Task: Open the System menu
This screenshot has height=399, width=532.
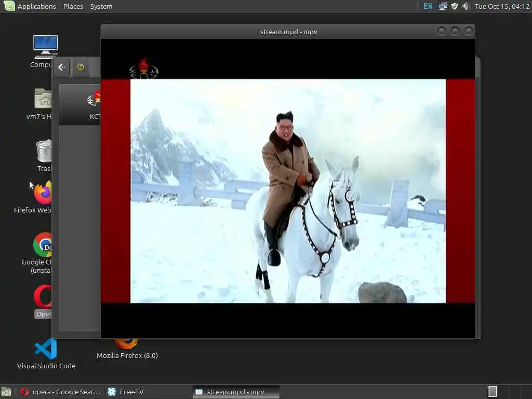Action: pos(101,6)
